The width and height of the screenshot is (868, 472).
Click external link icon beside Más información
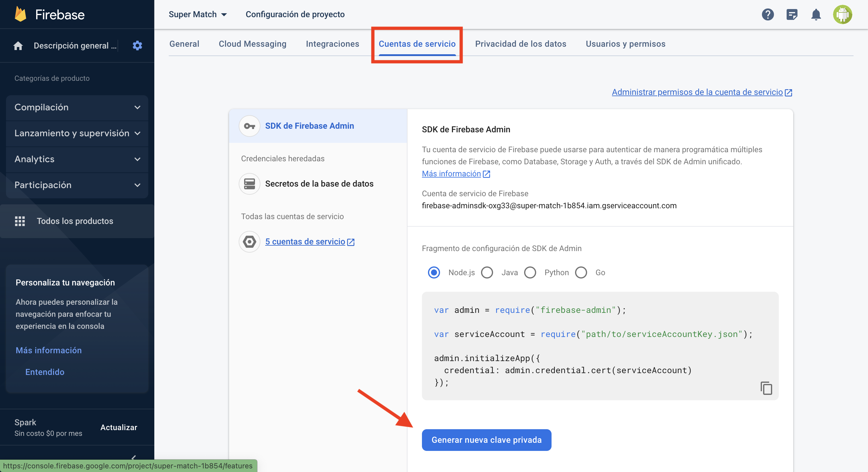point(486,174)
